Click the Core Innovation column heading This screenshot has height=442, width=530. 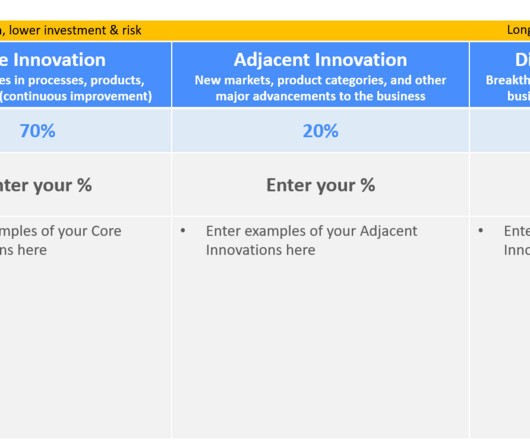(53, 60)
